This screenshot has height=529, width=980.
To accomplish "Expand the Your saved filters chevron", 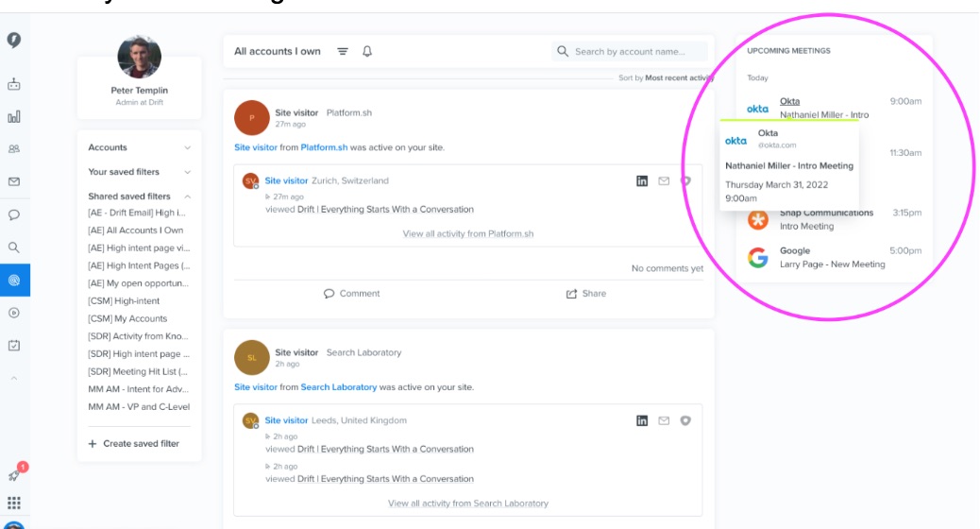I will point(188,172).
